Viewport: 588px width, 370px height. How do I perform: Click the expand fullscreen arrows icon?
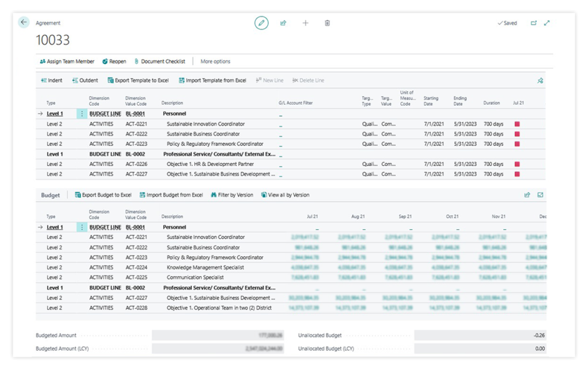tap(547, 23)
